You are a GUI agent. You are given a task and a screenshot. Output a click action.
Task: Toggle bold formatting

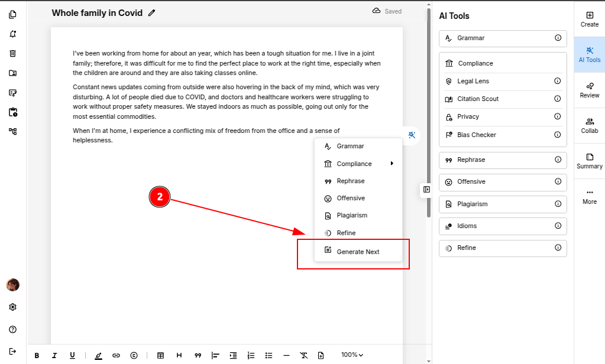click(x=37, y=355)
